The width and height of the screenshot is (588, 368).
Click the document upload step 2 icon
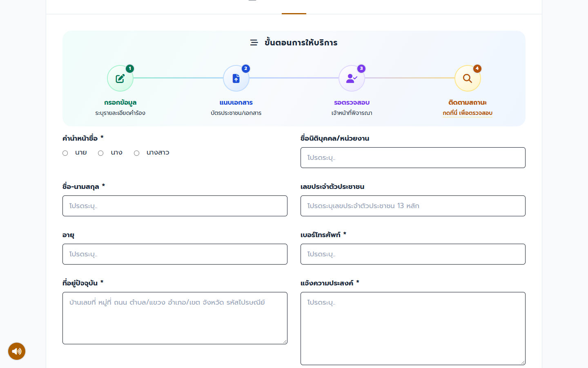click(x=236, y=79)
